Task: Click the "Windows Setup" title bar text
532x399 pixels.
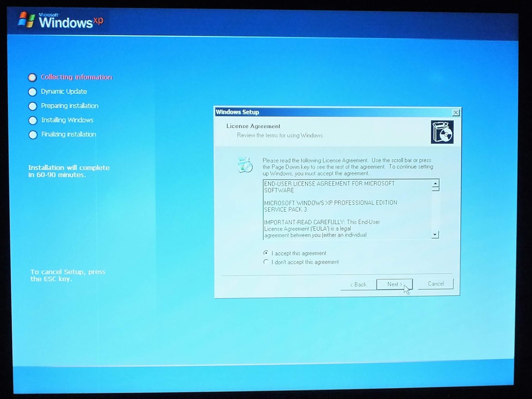Action: (237, 112)
